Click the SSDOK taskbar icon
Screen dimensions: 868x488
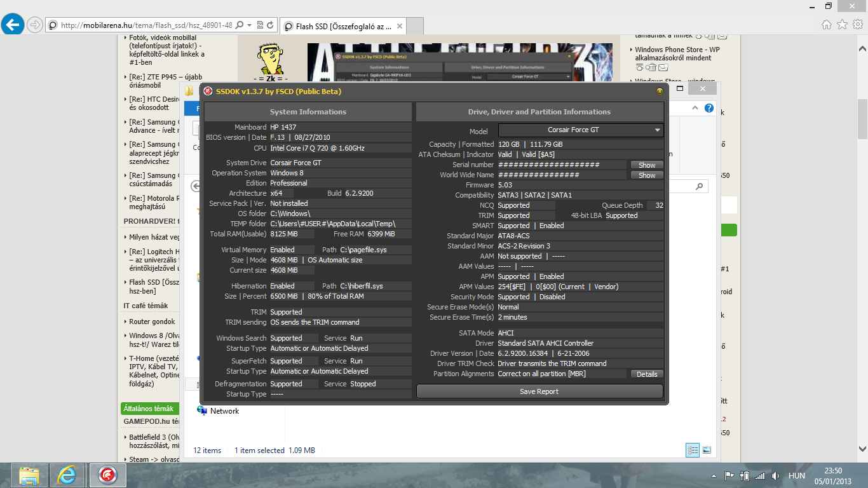[x=107, y=475]
